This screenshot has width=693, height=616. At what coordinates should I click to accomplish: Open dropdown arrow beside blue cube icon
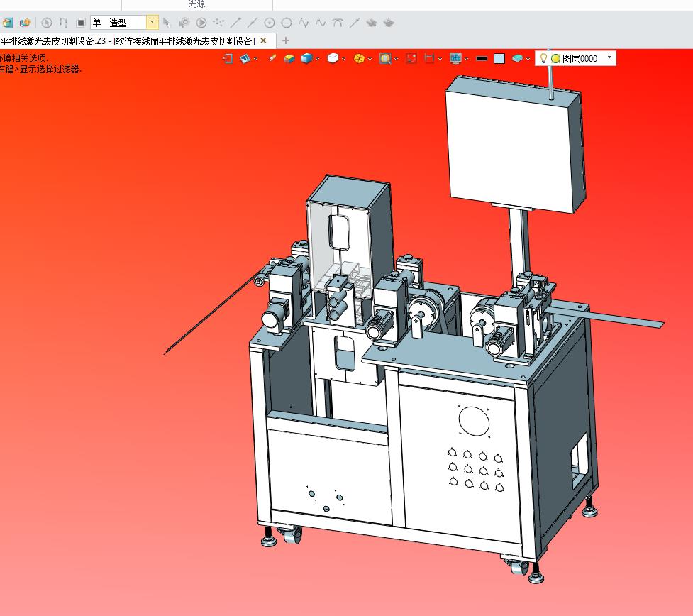point(318,59)
